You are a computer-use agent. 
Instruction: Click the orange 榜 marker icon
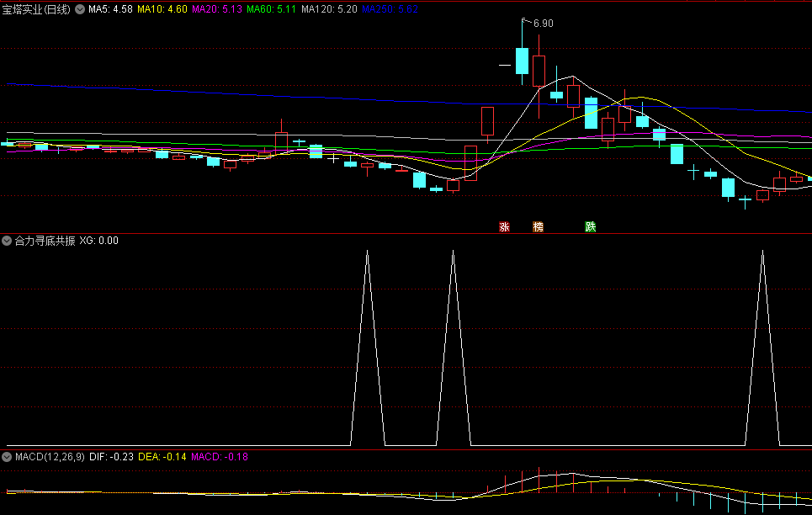click(538, 226)
